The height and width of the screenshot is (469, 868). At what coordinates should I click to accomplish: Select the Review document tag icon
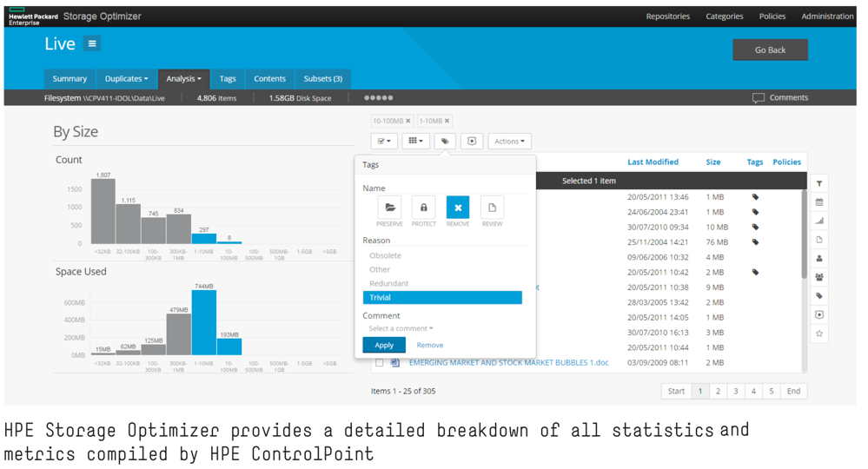[x=492, y=208]
